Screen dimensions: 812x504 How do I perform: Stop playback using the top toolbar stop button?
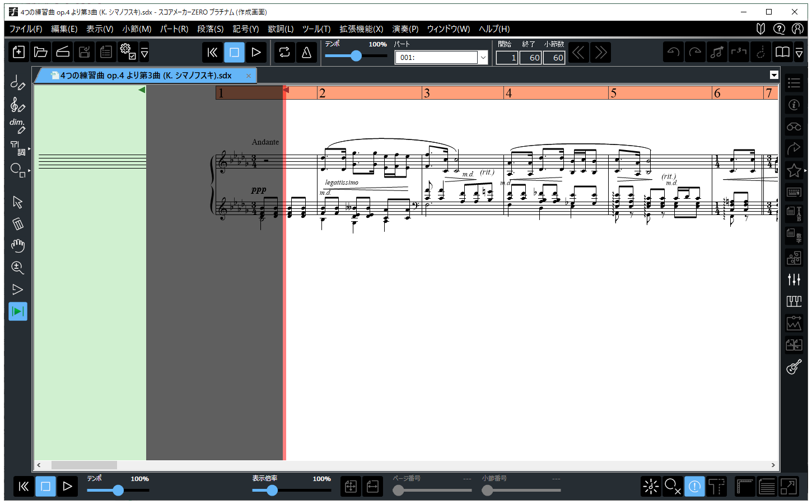click(234, 52)
